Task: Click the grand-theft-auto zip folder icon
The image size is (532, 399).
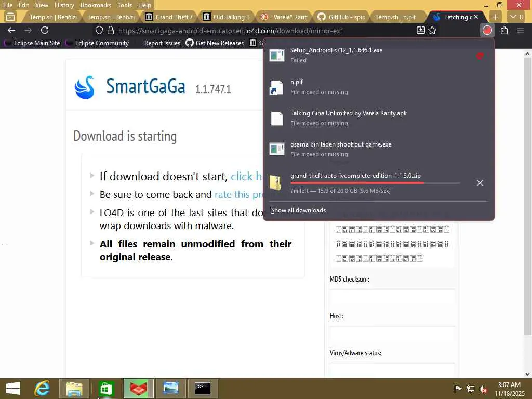Action: [x=275, y=182]
